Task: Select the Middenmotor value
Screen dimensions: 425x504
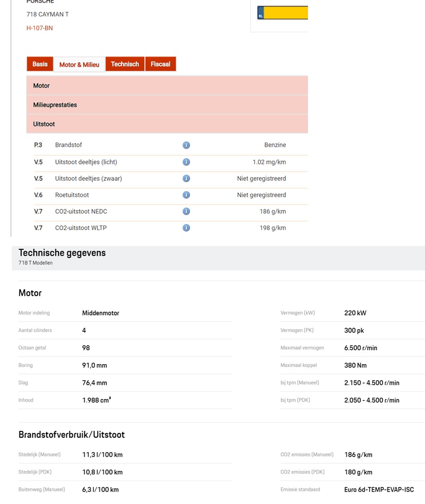Action: (x=101, y=313)
